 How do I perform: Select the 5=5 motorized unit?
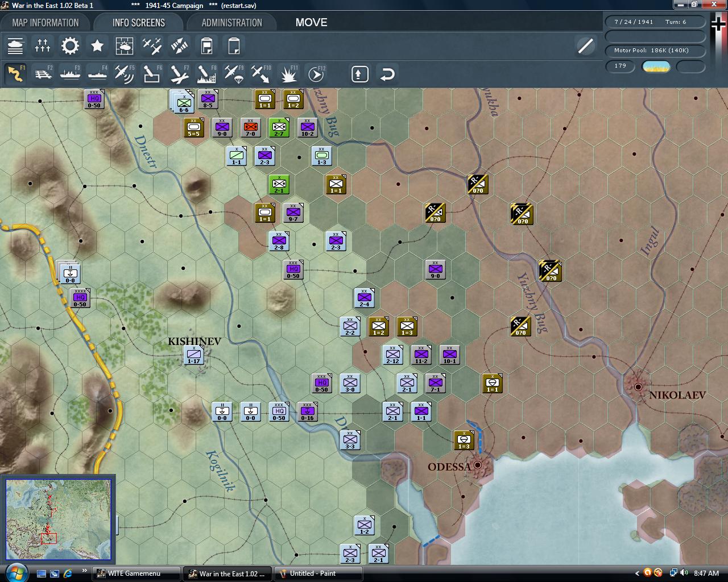click(193, 127)
